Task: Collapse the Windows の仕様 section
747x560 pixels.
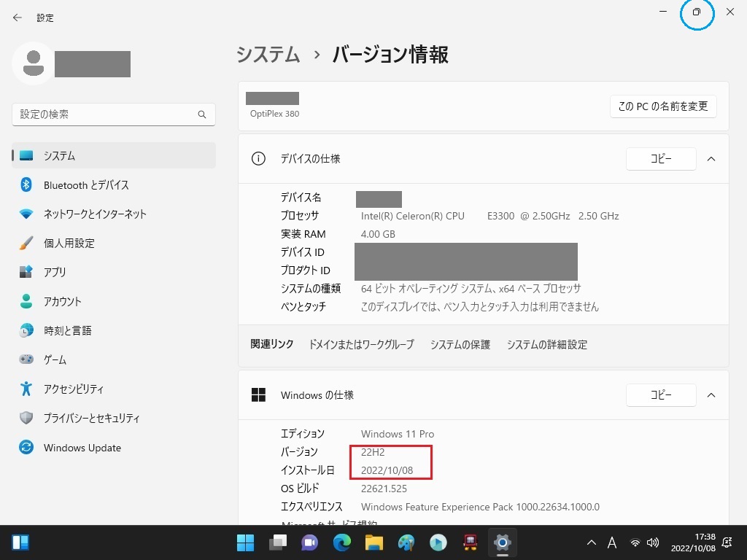Action: 711,394
